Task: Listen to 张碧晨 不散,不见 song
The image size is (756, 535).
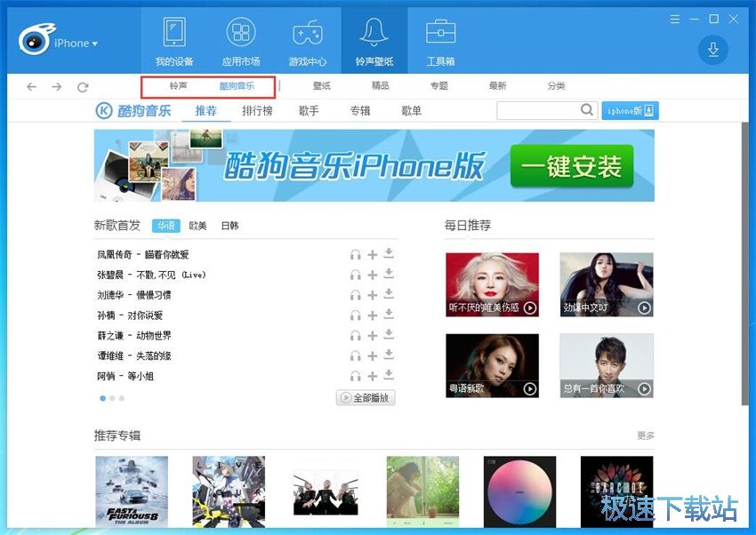Action: (x=356, y=275)
